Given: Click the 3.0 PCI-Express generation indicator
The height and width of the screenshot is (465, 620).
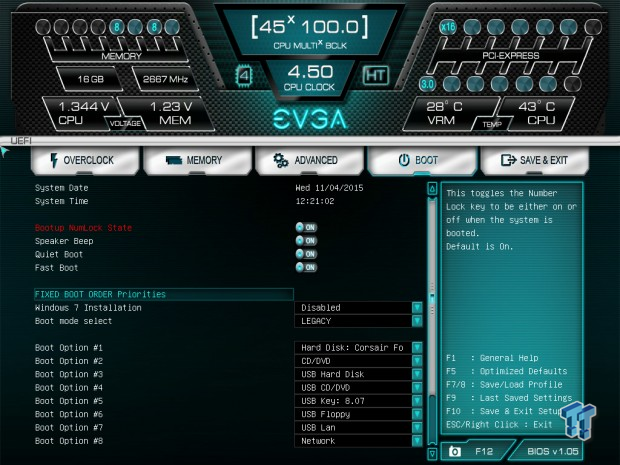Looking at the screenshot, I should point(427,84).
